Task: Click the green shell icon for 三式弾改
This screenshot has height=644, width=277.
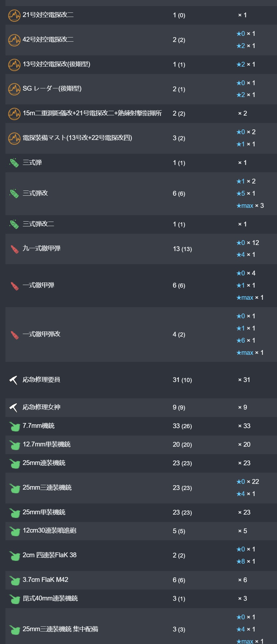Action: [14, 193]
